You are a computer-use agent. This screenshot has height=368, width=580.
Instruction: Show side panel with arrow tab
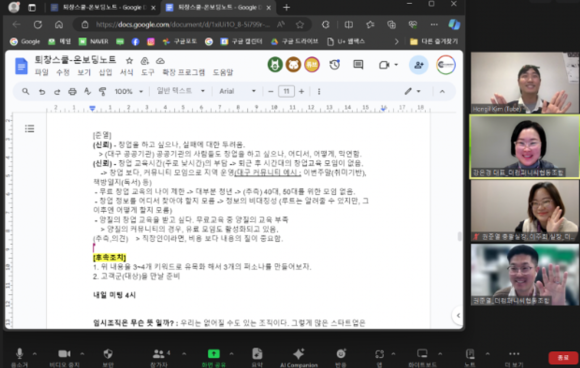[458, 315]
